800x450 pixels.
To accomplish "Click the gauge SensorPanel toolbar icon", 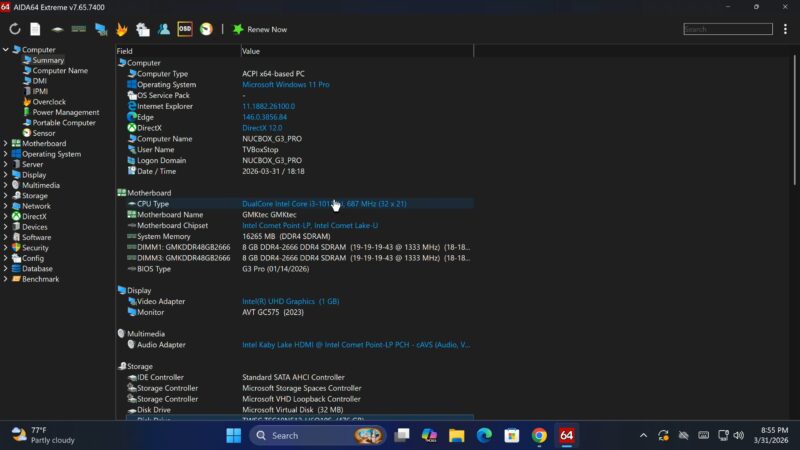I will 206,29.
